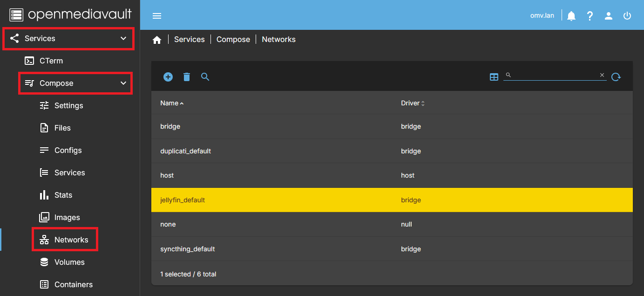Screen dimensions: 644x296
Task: Click the trash delete icon
Action: 187,77
